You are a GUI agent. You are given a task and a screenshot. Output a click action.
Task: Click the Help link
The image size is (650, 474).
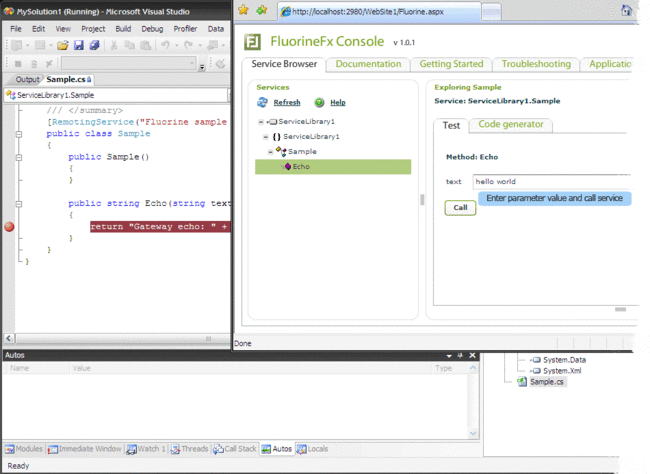click(338, 102)
